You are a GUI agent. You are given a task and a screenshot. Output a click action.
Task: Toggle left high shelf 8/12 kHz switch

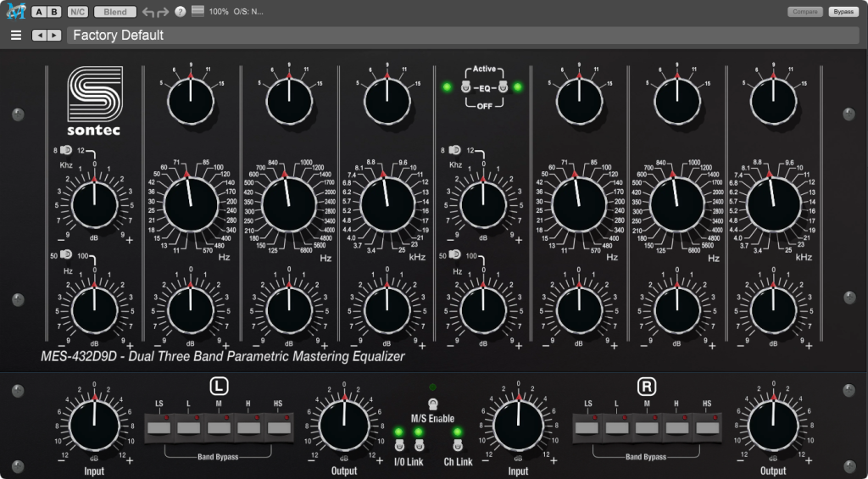click(x=66, y=149)
